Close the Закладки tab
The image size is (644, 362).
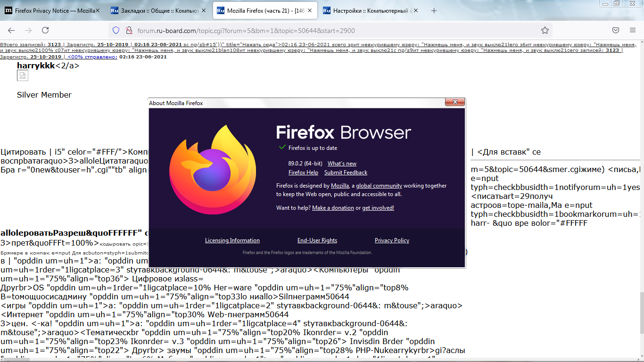[204, 10]
